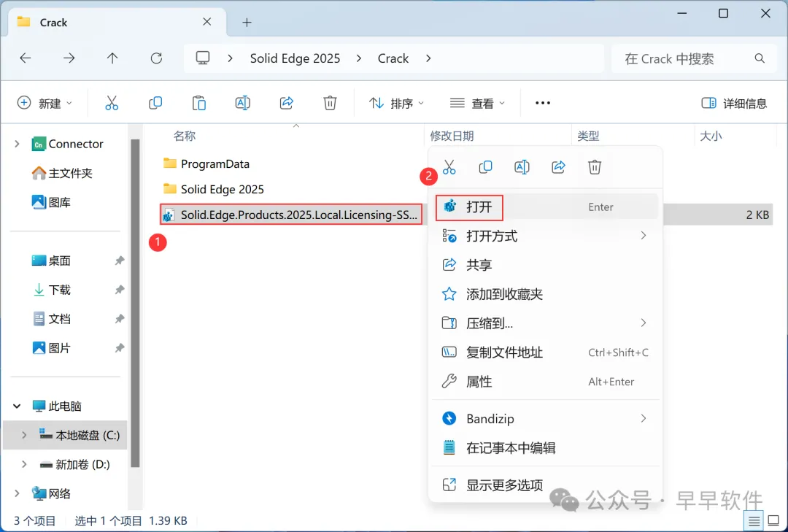Screen dimensions: 788x532
Task: Select 添加到收藏夹 in context menu
Action: coord(546,294)
